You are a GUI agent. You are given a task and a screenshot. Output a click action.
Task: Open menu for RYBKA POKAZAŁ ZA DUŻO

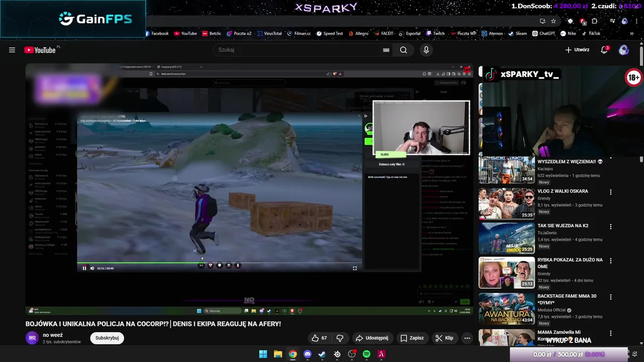point(611,261)
